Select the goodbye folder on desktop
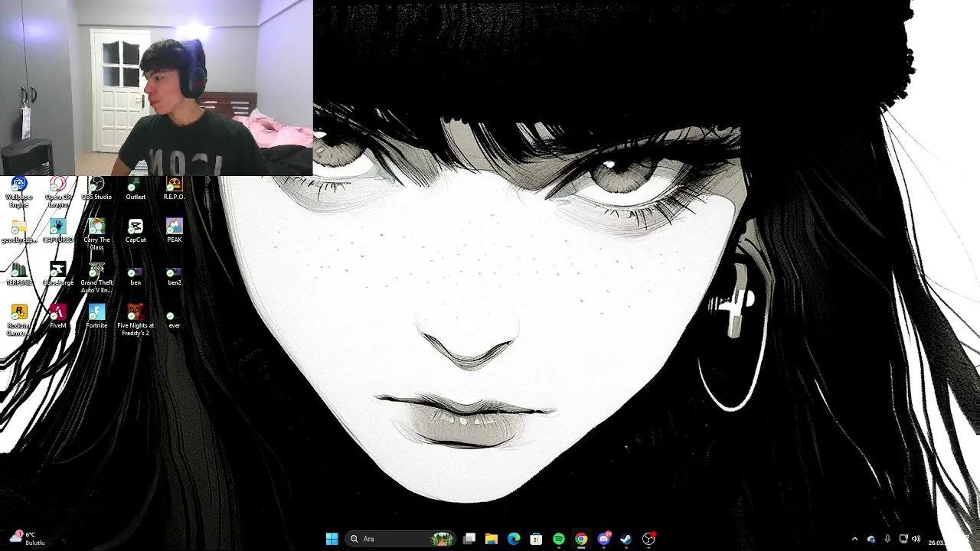Screen dimensions: 980x551 tap(19, 232)
